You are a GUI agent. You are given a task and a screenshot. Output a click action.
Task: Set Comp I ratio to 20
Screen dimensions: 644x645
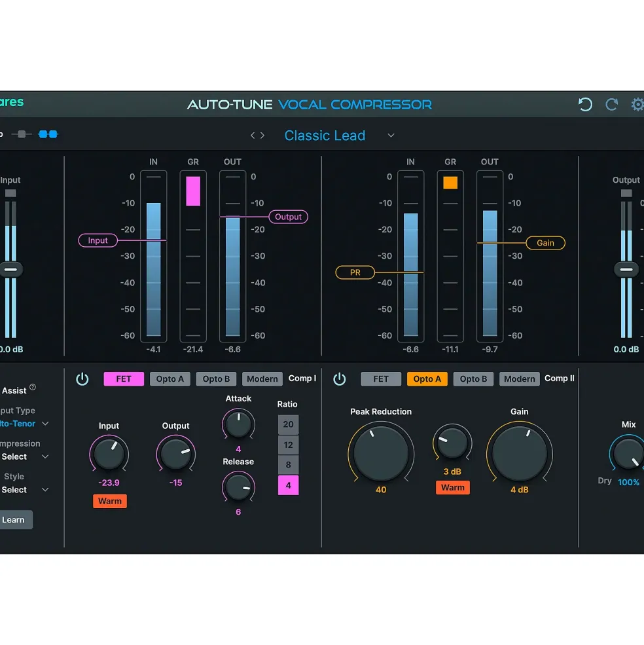[x=288, y=424]
